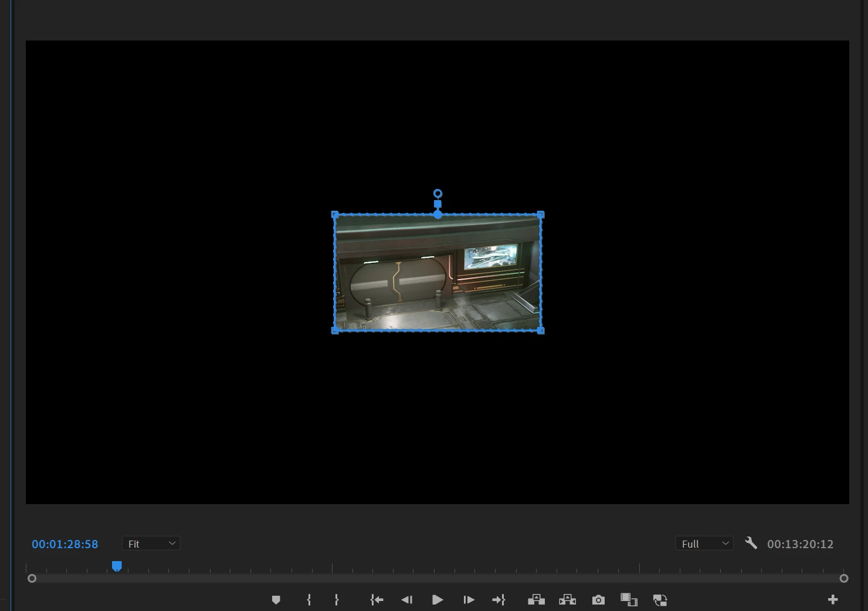Step back one frame
The height and width of the screenshot is (611, 868).
pos(407,600)
